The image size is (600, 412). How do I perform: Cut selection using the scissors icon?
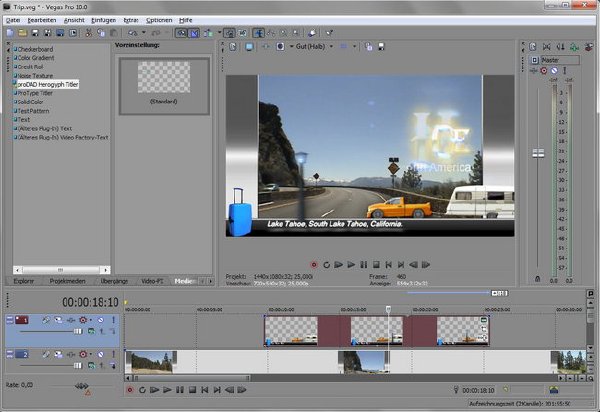click(88, 33)
